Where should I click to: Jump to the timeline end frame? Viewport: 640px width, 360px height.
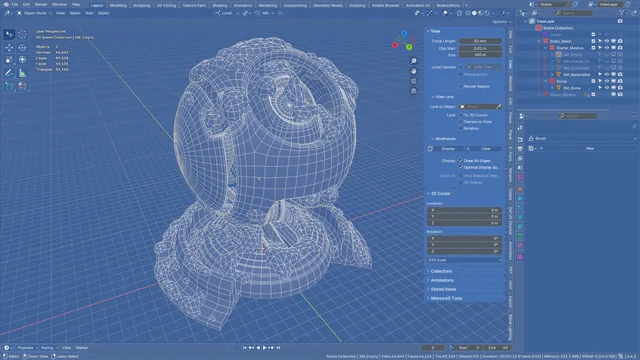coord(278,348)
